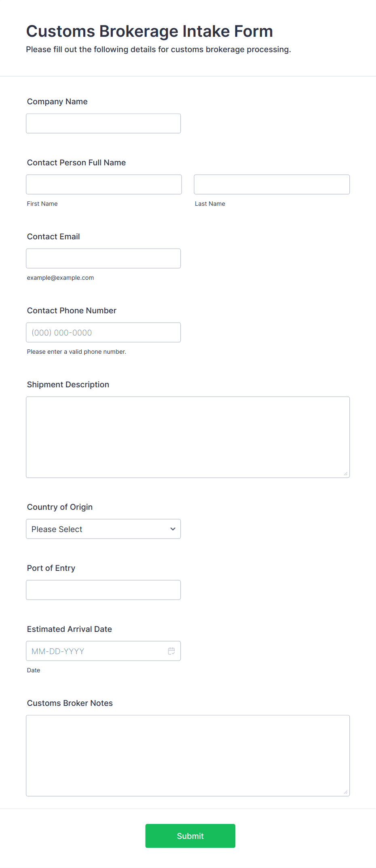Click the Estimated Arrival Date label
Image resolution: width=376 pixels, height=868 pixels.
(70, 629)
